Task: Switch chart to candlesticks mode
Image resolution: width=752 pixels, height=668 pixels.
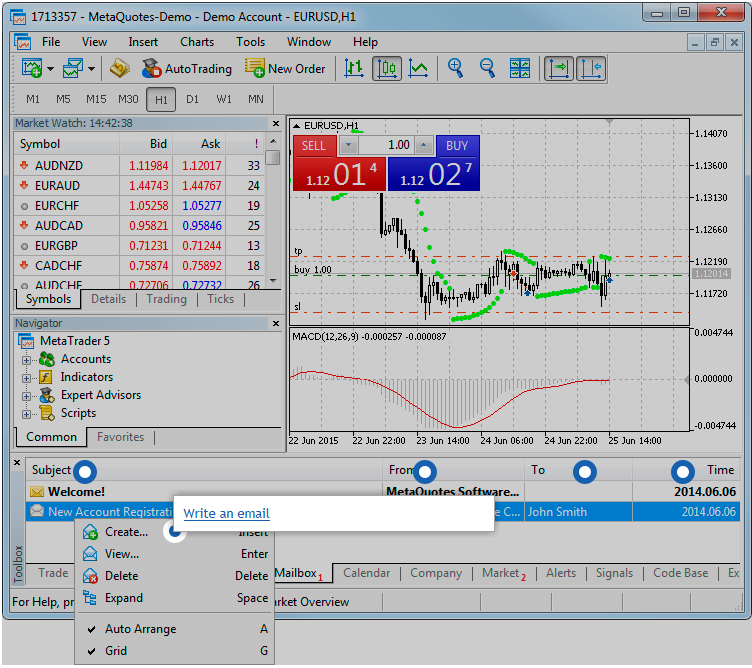Action: [x=387, y=69]
